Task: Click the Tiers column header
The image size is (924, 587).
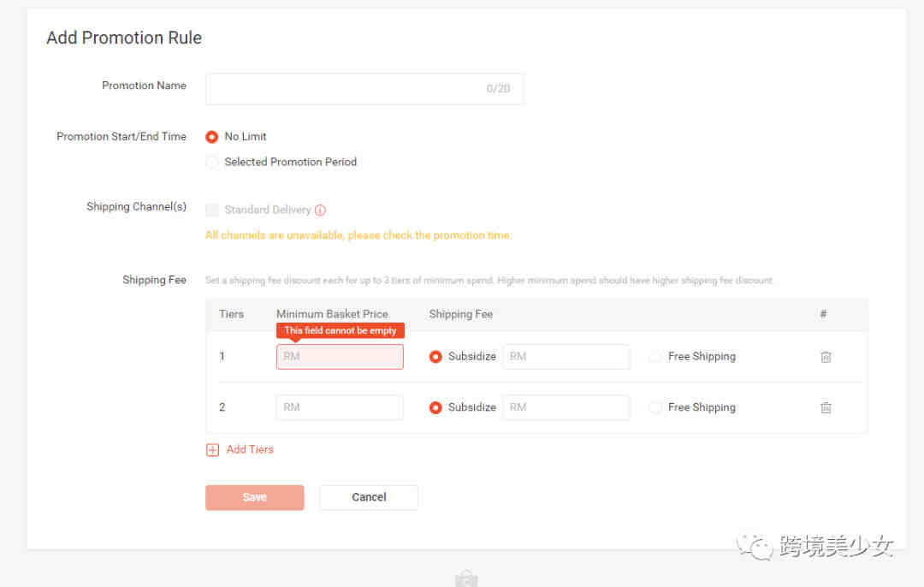Action: coord(232,314)
